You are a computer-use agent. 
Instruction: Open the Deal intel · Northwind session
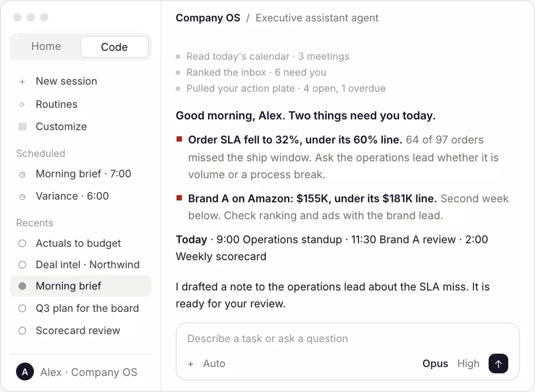pos(87,264)
